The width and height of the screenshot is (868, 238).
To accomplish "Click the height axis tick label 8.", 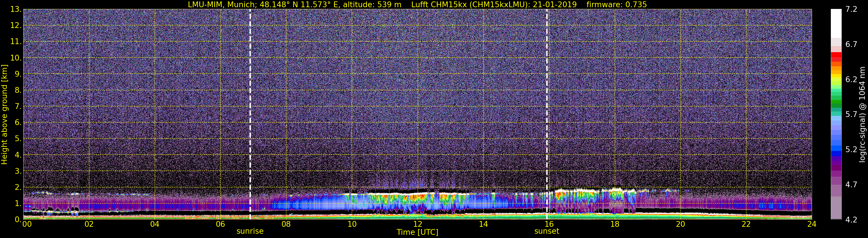I will point(18,90).
